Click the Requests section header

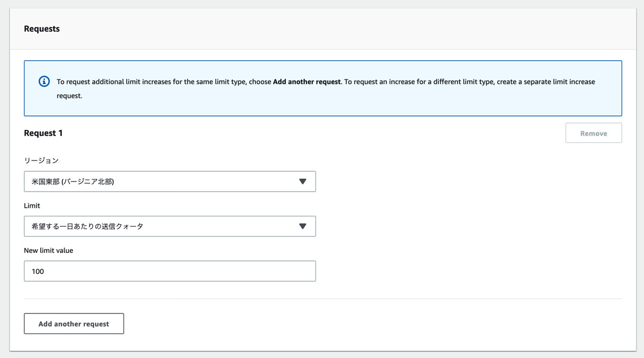pyautogui.click(x=41, y=28)
